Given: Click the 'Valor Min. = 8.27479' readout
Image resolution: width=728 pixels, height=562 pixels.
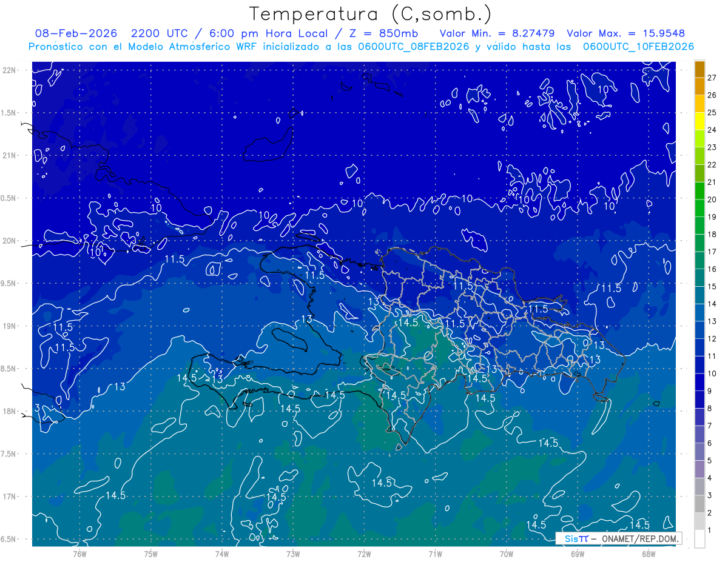Looking at the screenshot, I should 497,33.
